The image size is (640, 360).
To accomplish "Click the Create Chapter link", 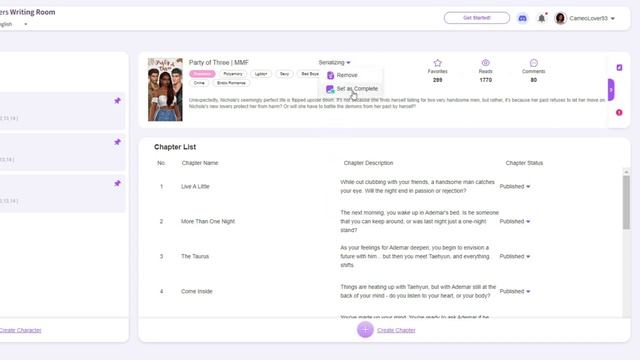I will (396, 330).
